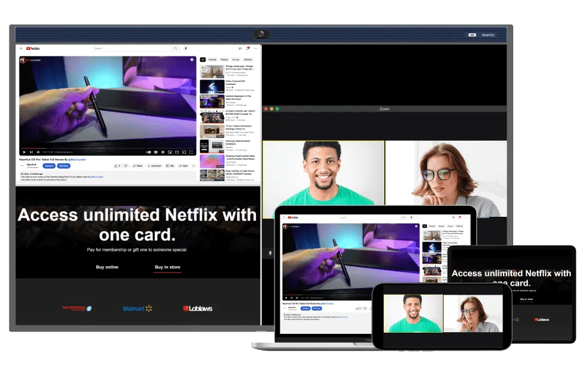Click Analytics button on the laptop
Image resolution: width=588 pixels, height=376 pixels.
point(306,308)
